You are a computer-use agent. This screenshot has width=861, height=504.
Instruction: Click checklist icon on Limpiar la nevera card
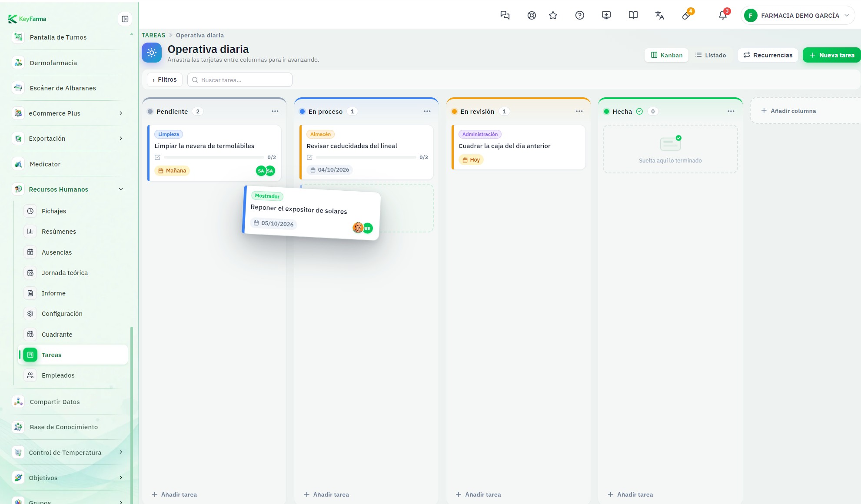coord(157,157)
